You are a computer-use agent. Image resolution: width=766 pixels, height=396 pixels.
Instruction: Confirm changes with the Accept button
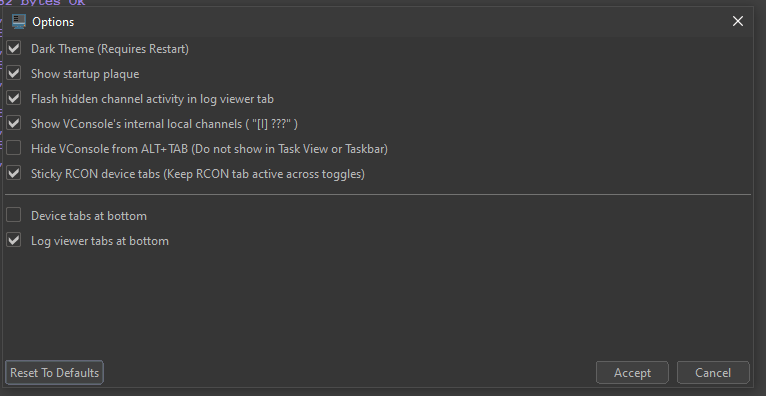(x=632, y=373)
